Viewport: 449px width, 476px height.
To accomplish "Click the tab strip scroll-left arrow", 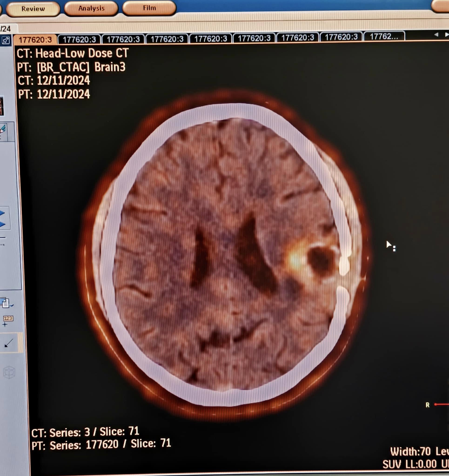I will point(436,35).
